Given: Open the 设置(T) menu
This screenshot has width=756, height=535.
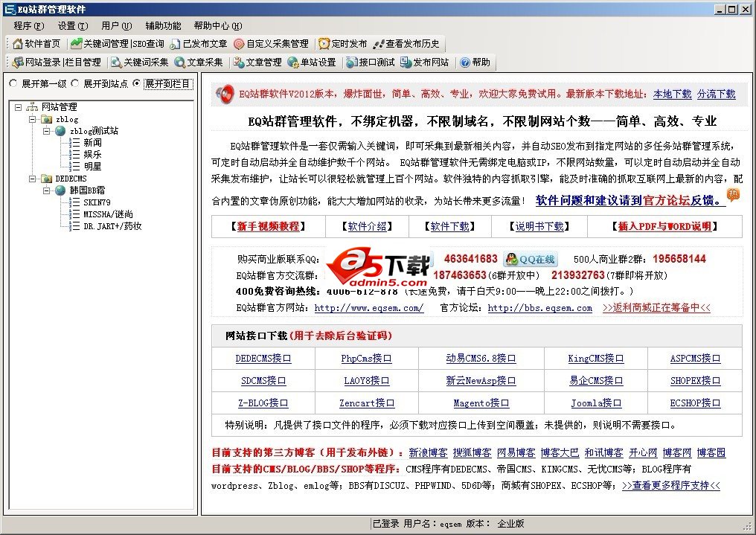Looking at the screenshot, I should tap(73, 25).
